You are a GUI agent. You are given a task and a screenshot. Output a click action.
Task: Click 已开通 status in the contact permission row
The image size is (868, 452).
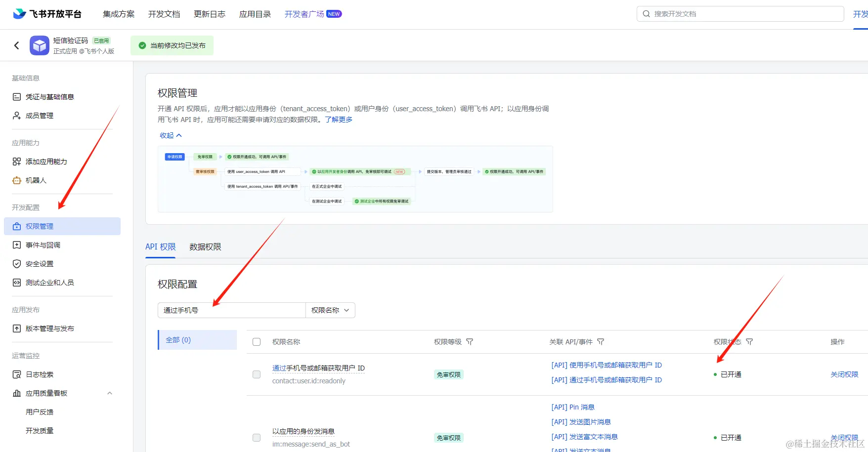[x=728, y=374]
